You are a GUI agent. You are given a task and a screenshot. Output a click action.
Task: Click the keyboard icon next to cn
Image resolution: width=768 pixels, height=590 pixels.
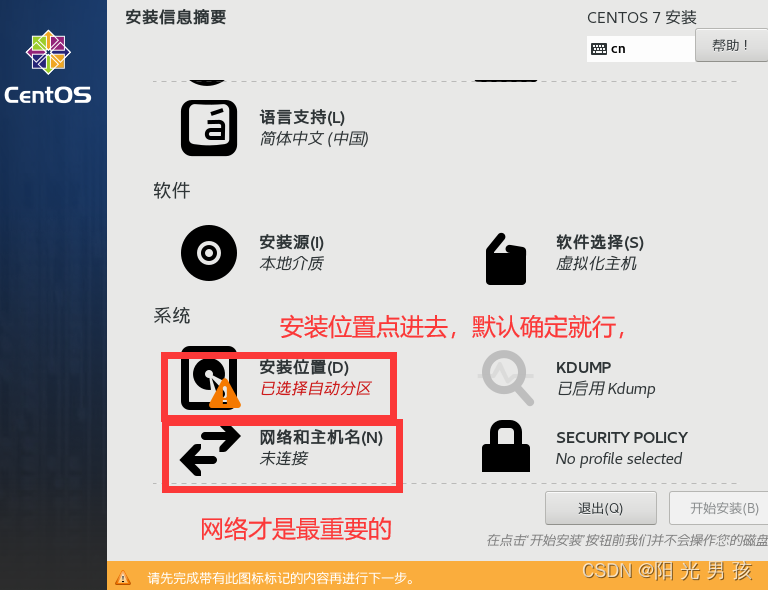(x=599, y=49)
